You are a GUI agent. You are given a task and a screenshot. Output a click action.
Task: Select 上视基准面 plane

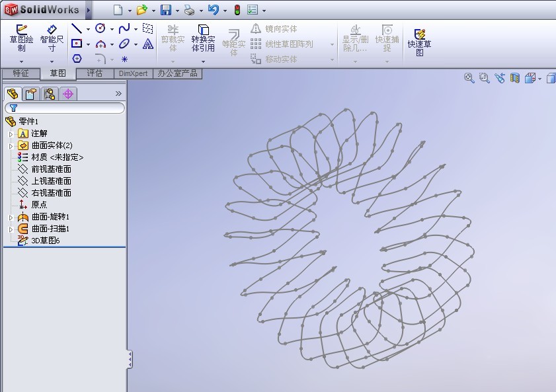click(x=44, y=180)
